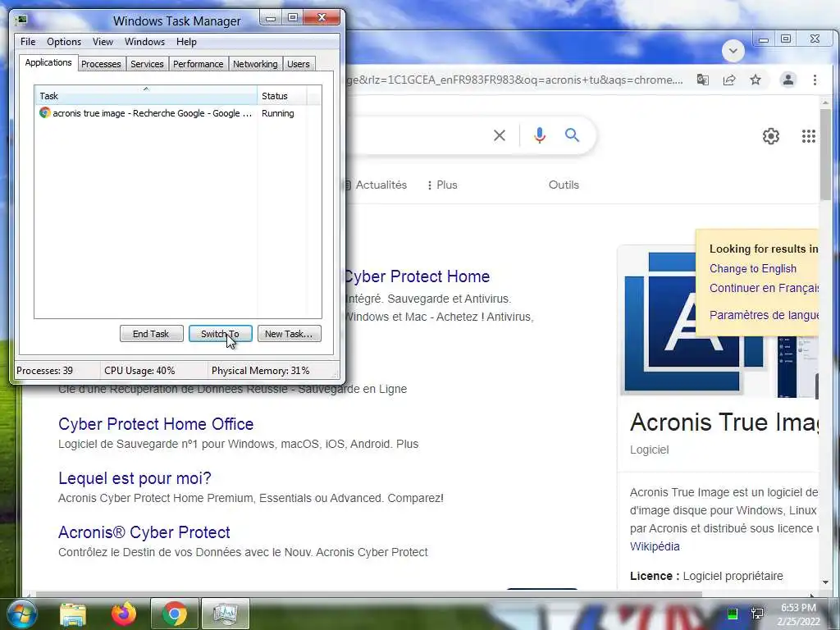Image resolution: width=840 pixels, height=630 pixels.
Task: Open the Windows Start button
Action: click(21, 614)
